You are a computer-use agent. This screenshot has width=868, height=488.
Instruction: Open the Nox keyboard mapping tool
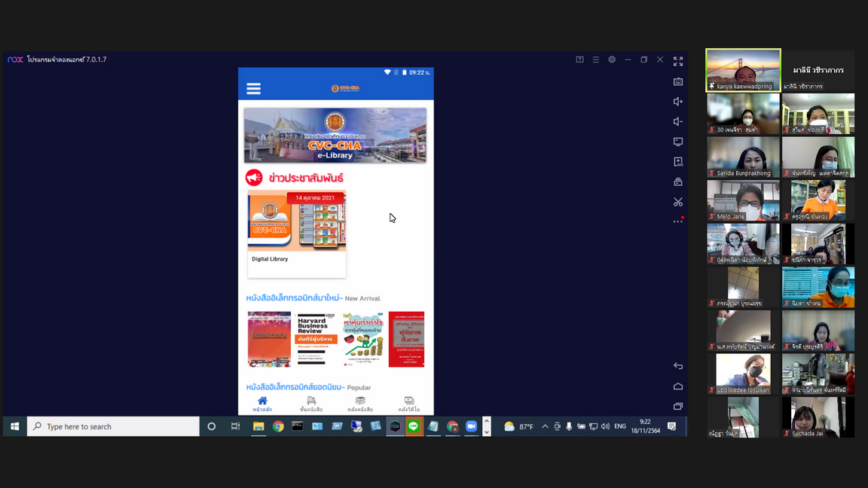[x=678, y=81]
